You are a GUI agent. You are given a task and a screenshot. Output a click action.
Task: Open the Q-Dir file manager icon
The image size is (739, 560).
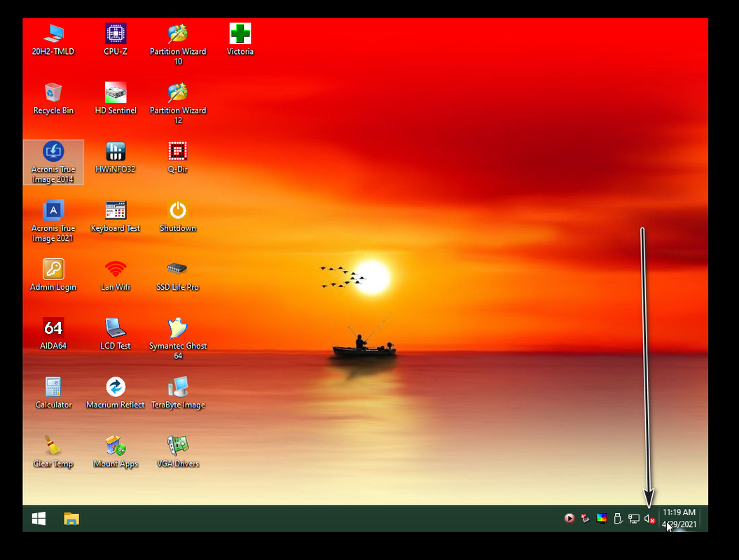pos(178,157)
